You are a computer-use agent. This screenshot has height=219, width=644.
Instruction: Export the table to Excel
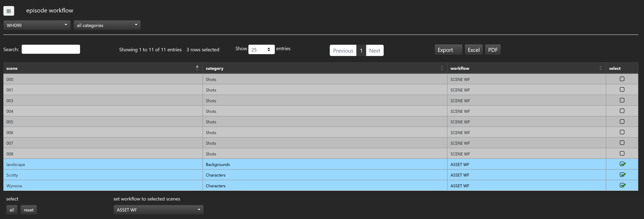tap(473, 50)
